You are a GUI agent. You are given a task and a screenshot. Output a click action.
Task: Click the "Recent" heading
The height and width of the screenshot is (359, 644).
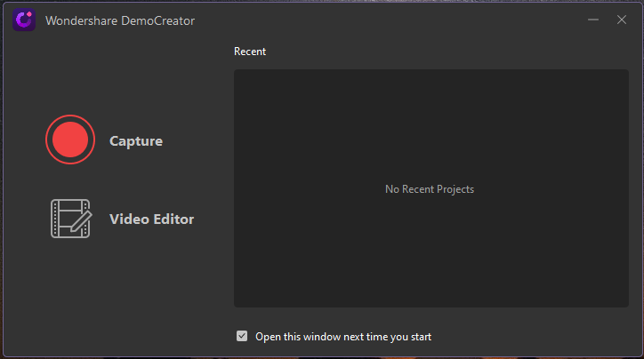click(250, 52)
